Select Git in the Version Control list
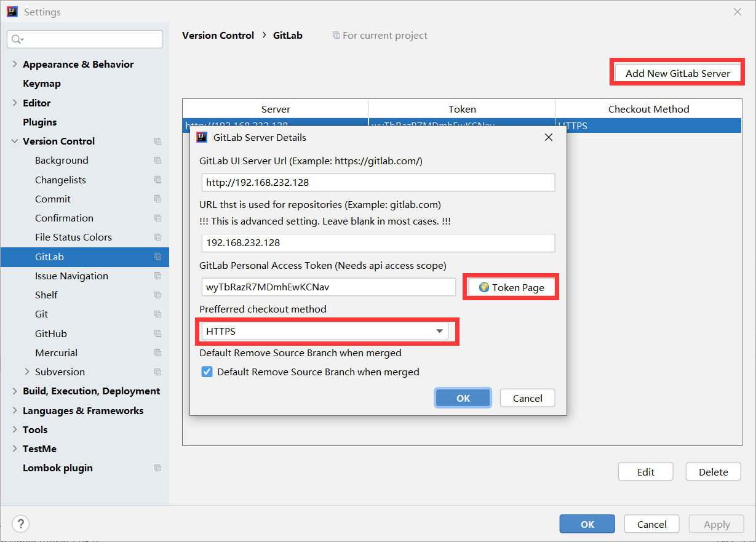This screenshot has width=756, height=542. click(42, 314)
